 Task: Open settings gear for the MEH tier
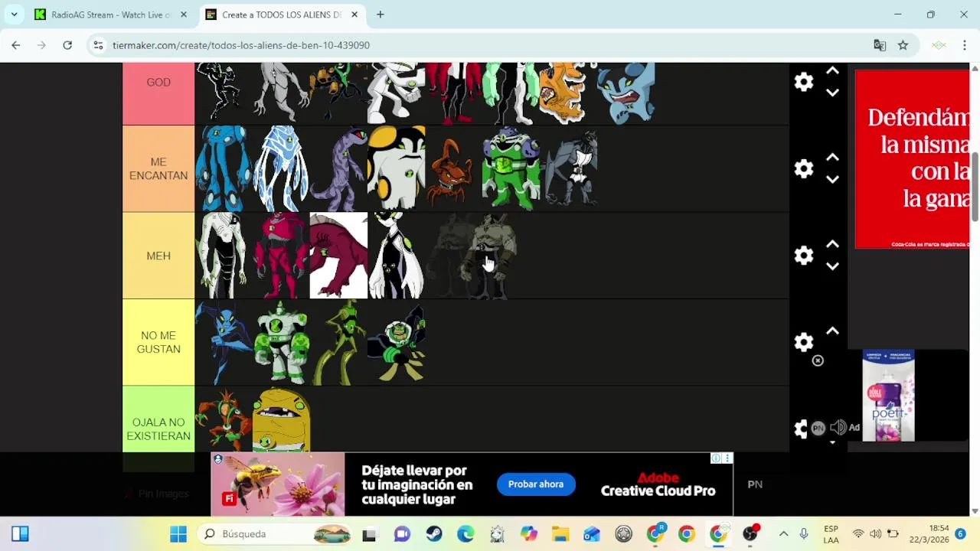(x=803, y=255)
